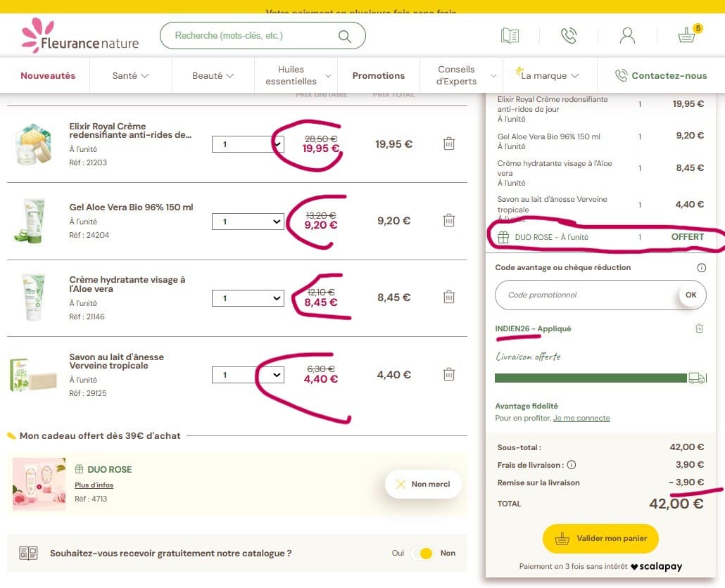Expand the Conseils d'Experts menu
The height and width of the screenshot is (588, 725).
[x=462, y=75]
